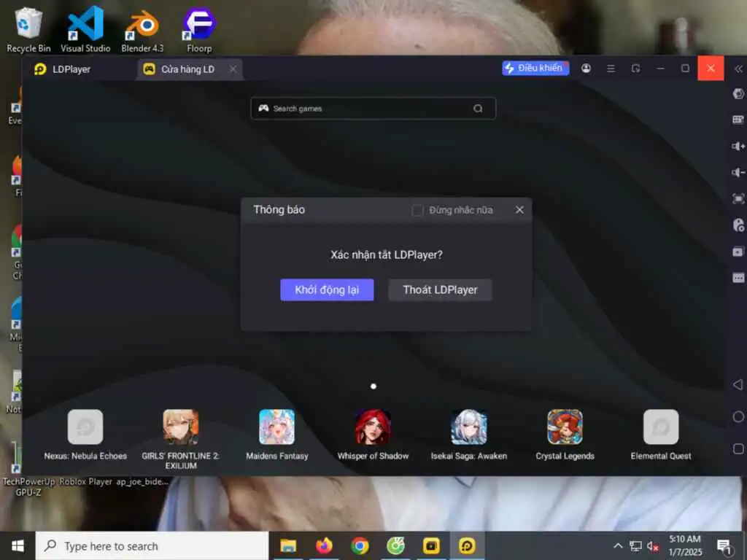The height and width of the screenshot is (560, 747).
Task: Open the settings gear in sidebar
Action: click(738, 94)
